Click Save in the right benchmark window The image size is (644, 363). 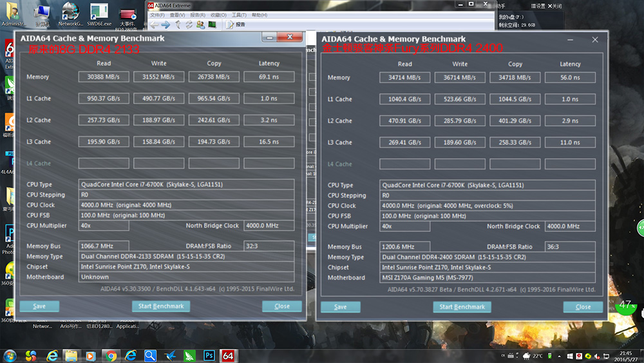tap(341, 307)
